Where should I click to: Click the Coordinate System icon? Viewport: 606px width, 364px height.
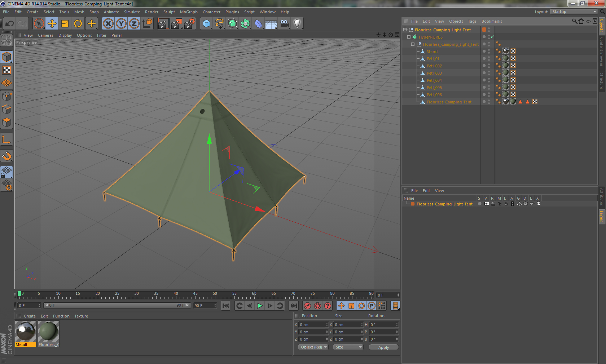tap(147, 24)
